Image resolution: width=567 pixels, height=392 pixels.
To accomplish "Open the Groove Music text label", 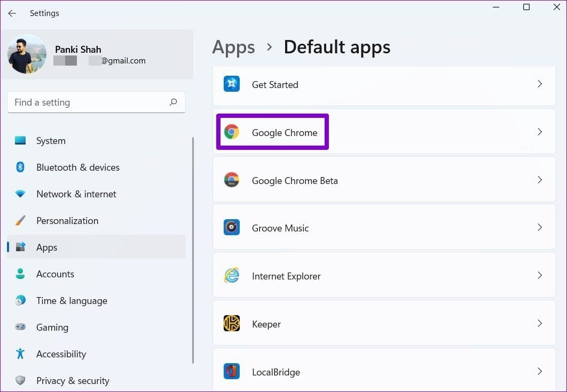I will (280, 228).
